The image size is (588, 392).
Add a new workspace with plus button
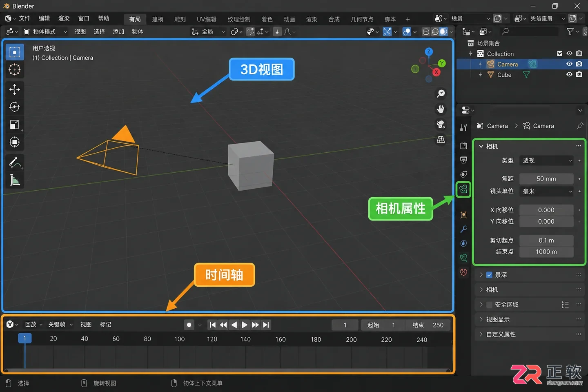pos(408,19)
